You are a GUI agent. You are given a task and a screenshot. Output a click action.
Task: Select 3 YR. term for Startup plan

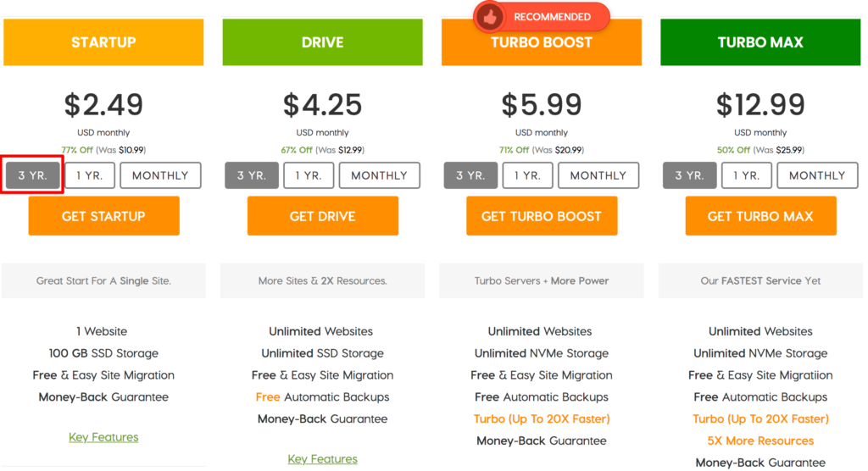(x=33, y=175)
